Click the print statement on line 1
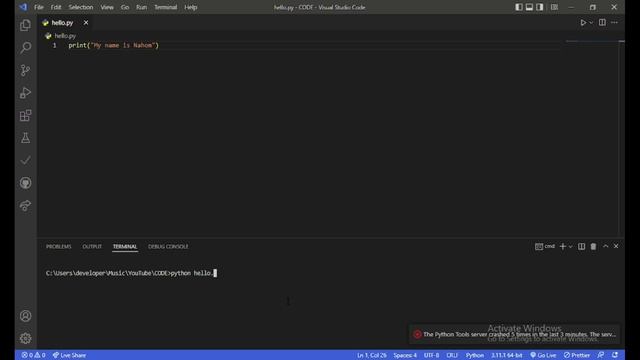Image resolution: width=640 pixels, height=360 pixels. [113, 45]
